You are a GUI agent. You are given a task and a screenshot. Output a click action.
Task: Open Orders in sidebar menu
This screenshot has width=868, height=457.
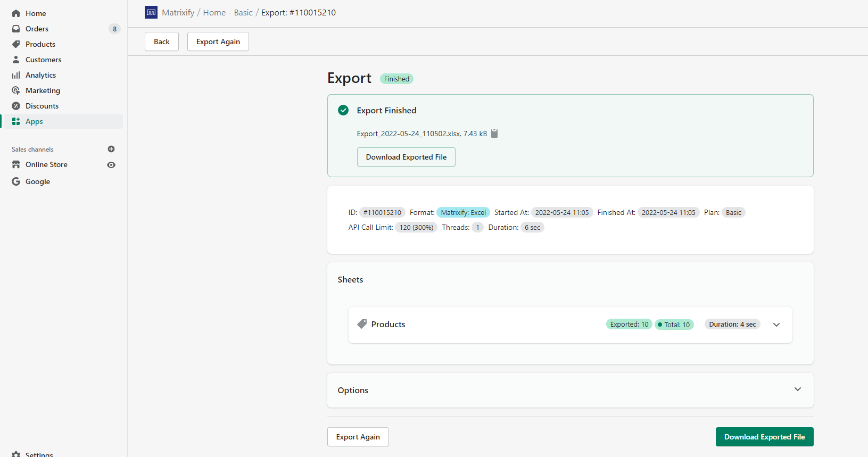[x=37, y=29]
